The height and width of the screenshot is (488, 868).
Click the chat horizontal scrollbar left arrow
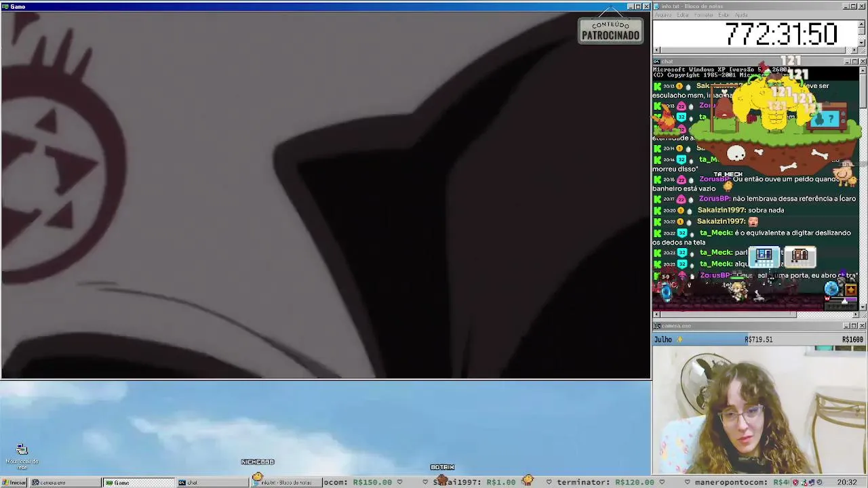click(x=656, y=314)
